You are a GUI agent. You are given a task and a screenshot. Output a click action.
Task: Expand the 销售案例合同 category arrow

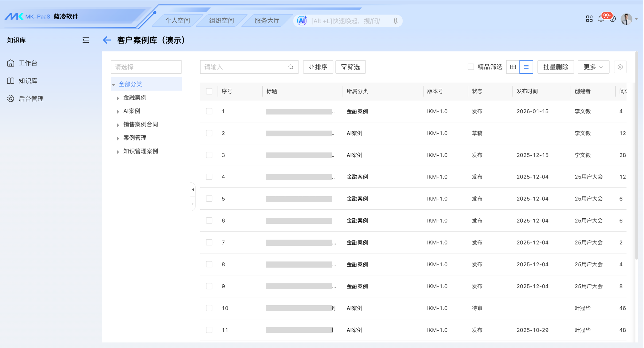point(118,125)
